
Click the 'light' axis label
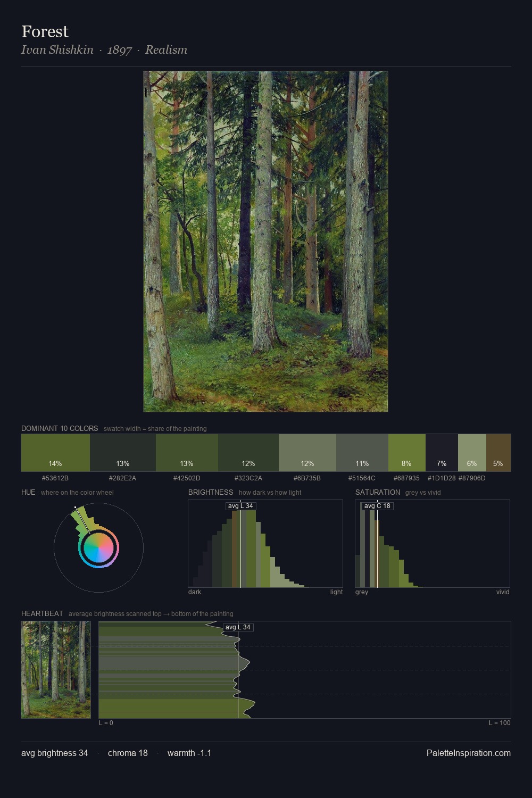(336, 592)
